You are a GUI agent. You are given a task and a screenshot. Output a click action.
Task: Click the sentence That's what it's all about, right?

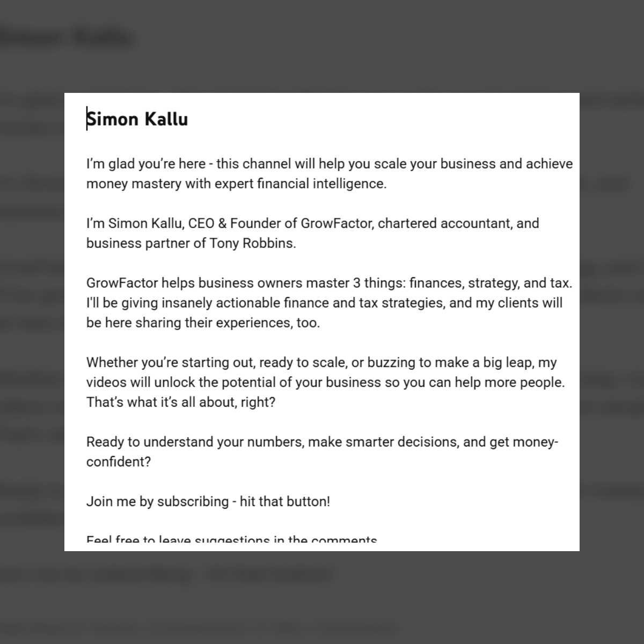pyautogui.click(x=181, y=402)
